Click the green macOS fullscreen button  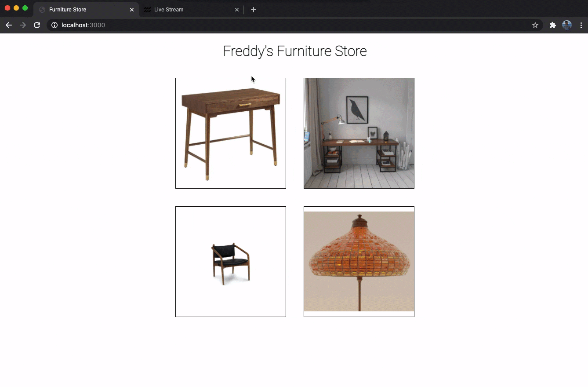25,8
